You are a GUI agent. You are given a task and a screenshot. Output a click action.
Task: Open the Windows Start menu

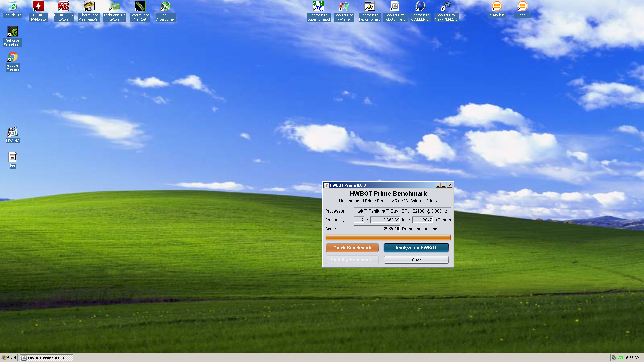[x=9, y=358]
